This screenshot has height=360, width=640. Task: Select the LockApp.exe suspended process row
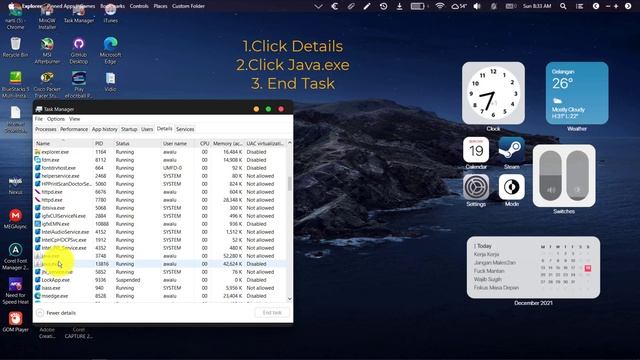(160, 280)
